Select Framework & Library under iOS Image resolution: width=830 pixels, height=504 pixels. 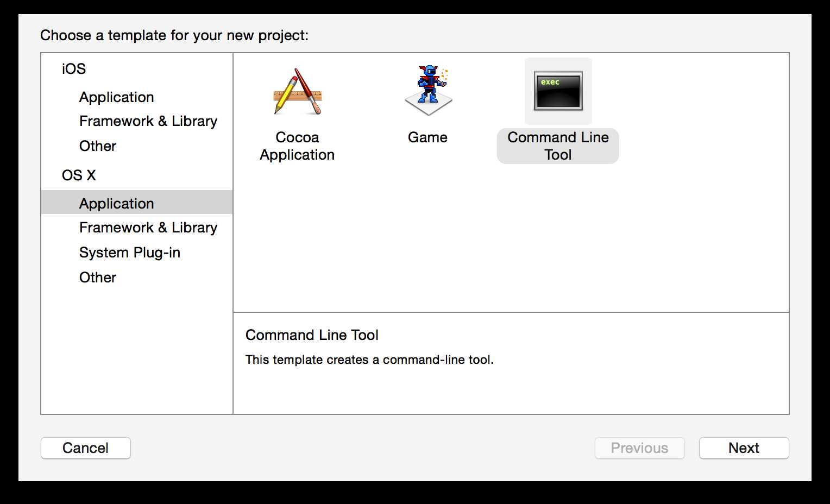tap(148, 121)
